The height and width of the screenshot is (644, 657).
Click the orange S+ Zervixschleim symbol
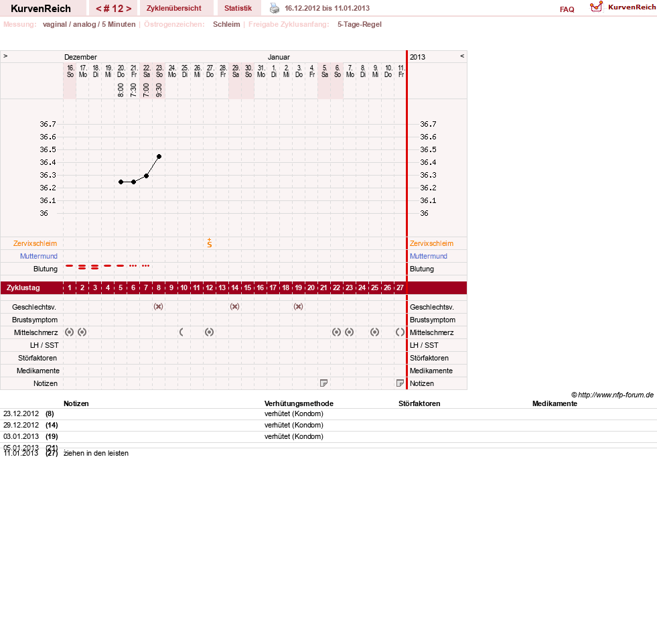(210, 243)
